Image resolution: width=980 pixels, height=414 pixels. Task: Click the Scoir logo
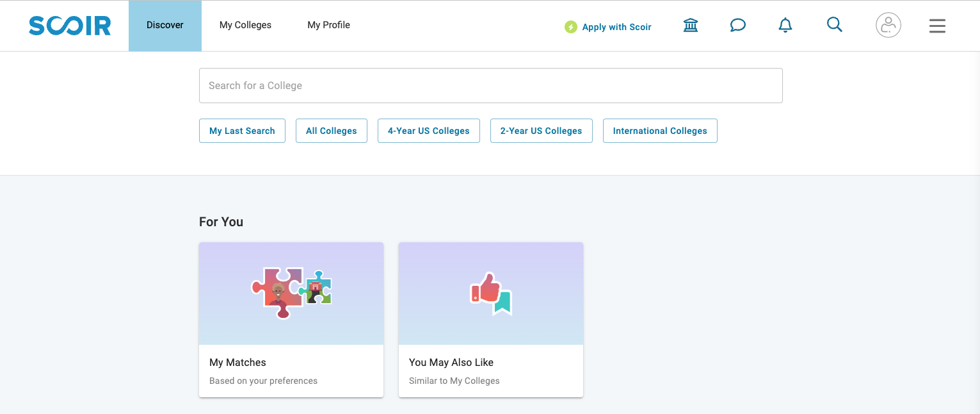[x=69, y=26]
